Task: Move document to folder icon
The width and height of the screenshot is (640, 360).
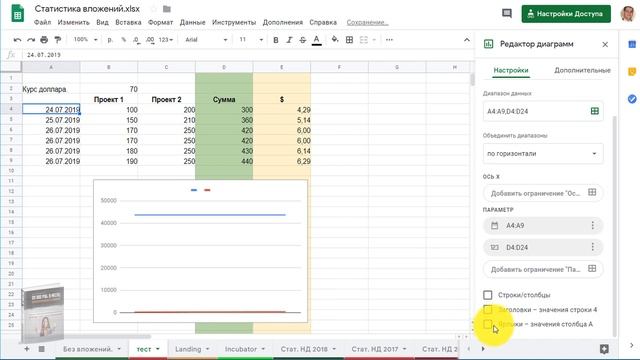Action: click(x=167, y=9)
